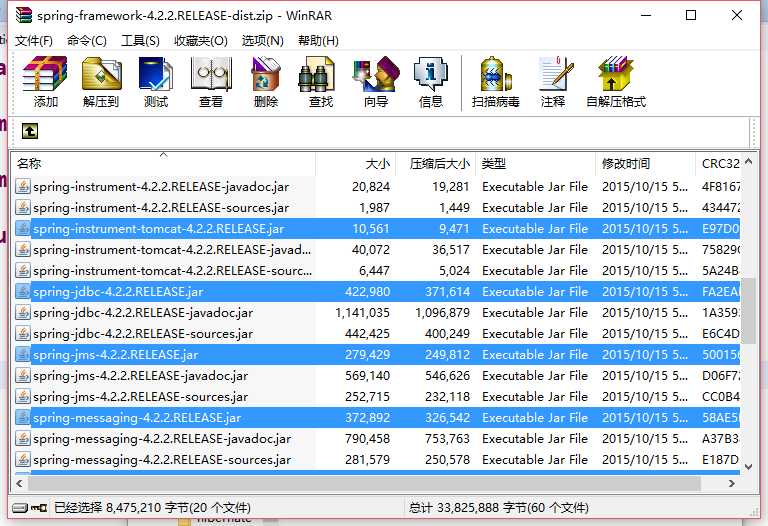Select spring-instrument-tomcat sources jar row
The width and height of the screenshot is (768, 526).
(x=376, y=271)
